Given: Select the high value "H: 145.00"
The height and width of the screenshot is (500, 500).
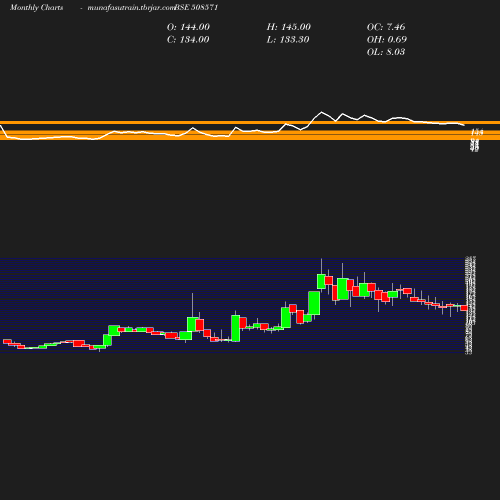Looking at the screenshot, I should tap(289, 27).
